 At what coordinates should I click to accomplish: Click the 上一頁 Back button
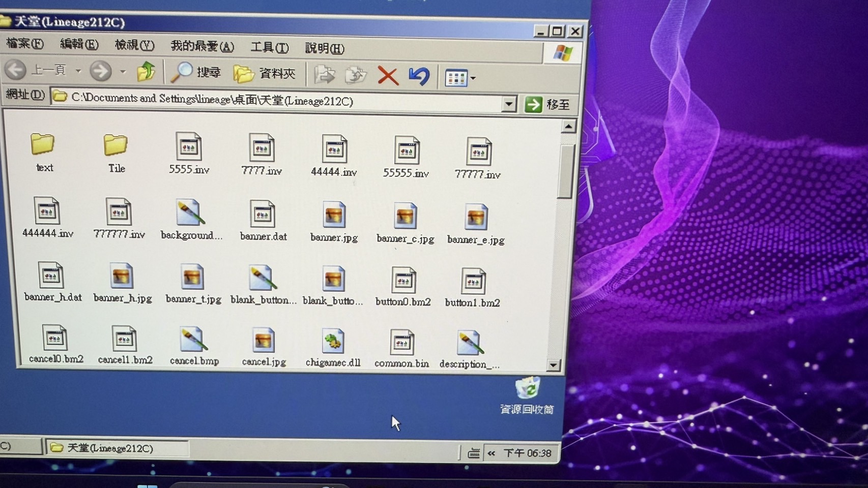(x=36, y=70)
